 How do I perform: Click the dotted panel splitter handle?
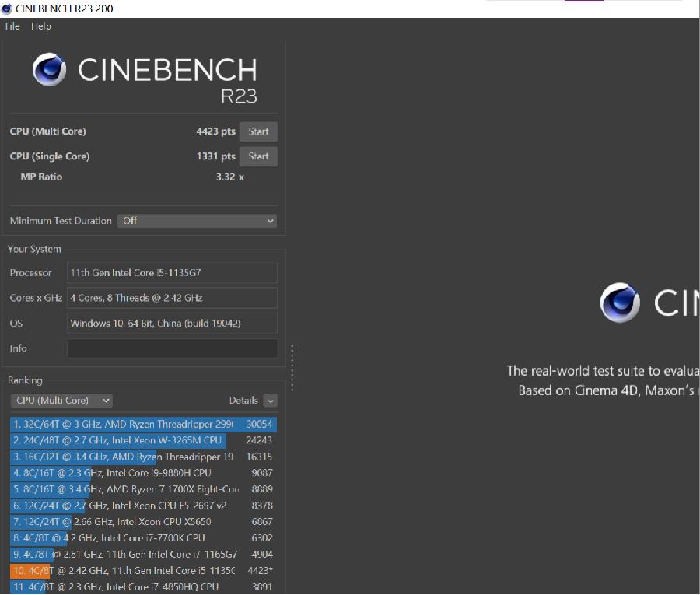coord(292,367)
